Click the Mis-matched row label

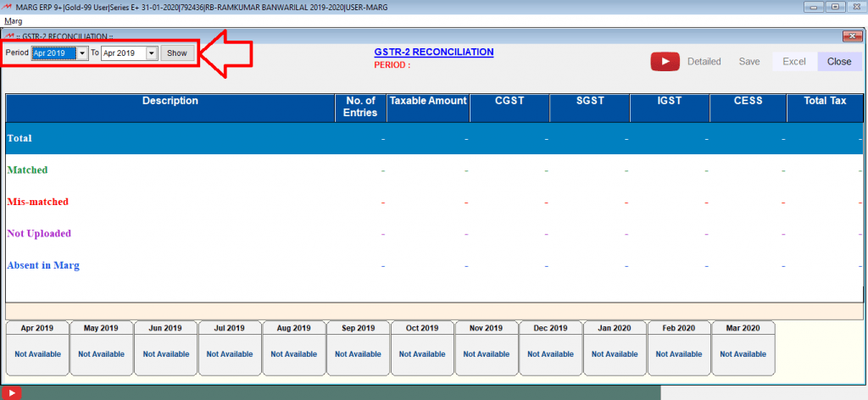37,202
